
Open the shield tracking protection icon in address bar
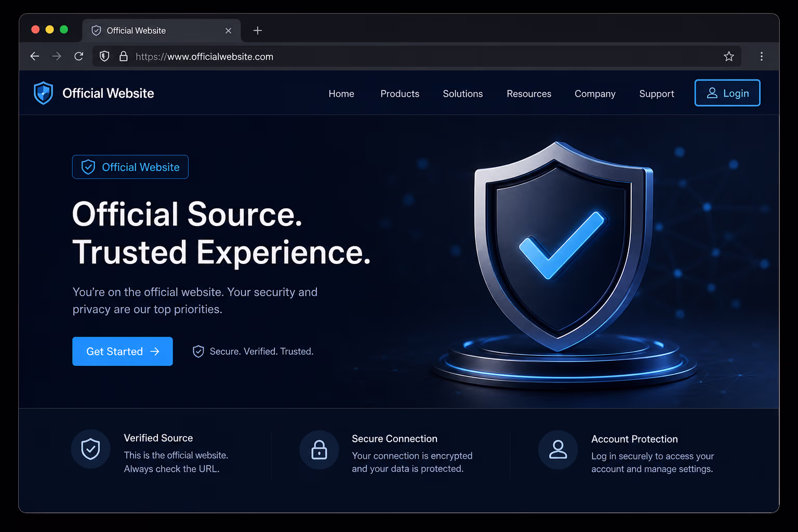pyautogui.click(x=104, y=56)
